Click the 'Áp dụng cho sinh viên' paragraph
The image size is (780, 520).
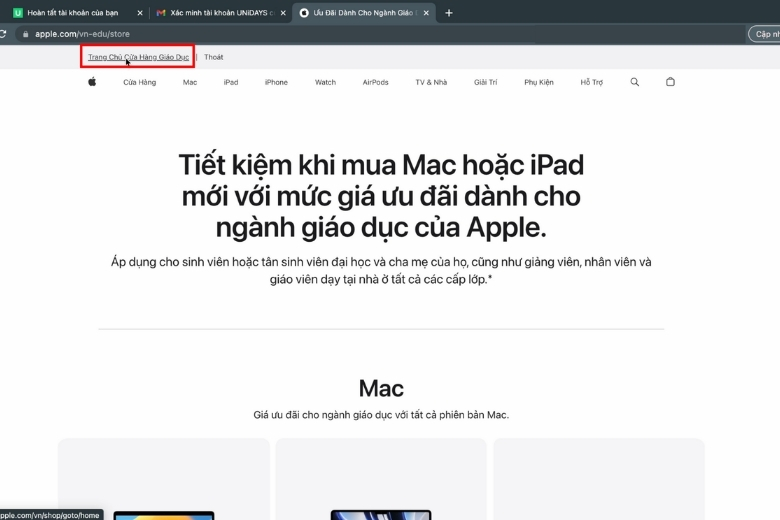[x=381, y=270]
